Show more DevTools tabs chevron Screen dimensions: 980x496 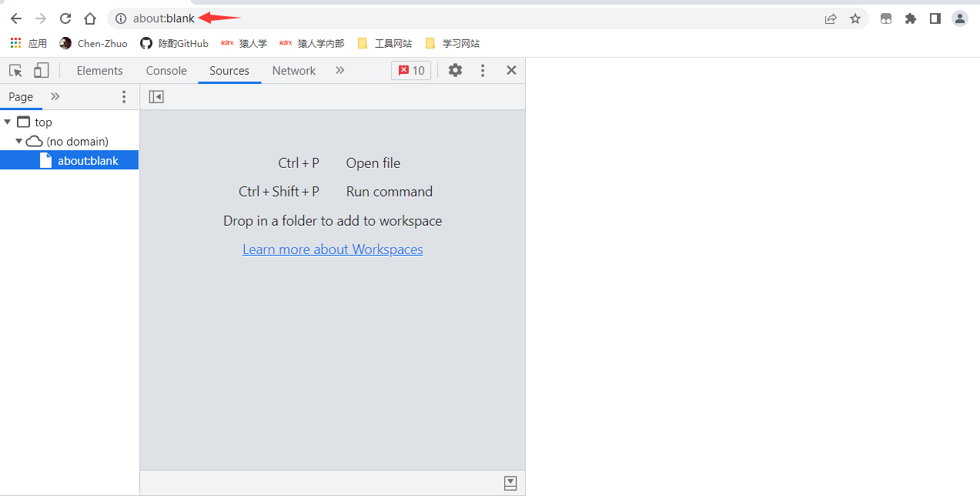(339, 71)
